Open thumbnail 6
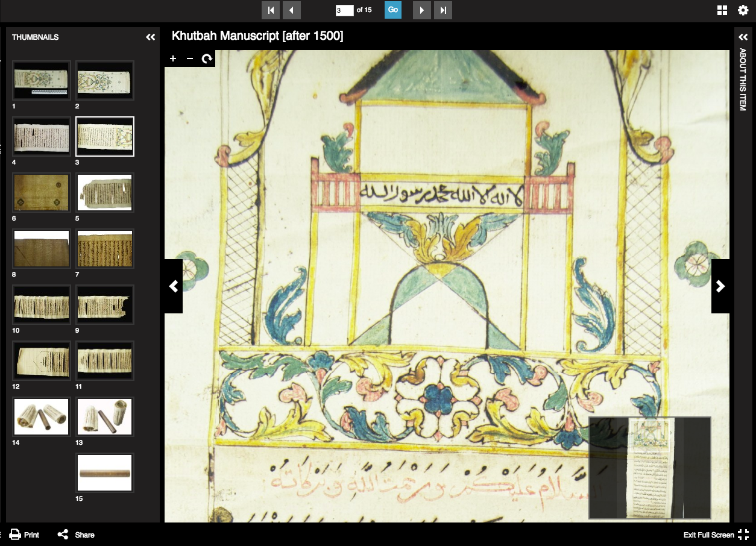 pos(42,192)
